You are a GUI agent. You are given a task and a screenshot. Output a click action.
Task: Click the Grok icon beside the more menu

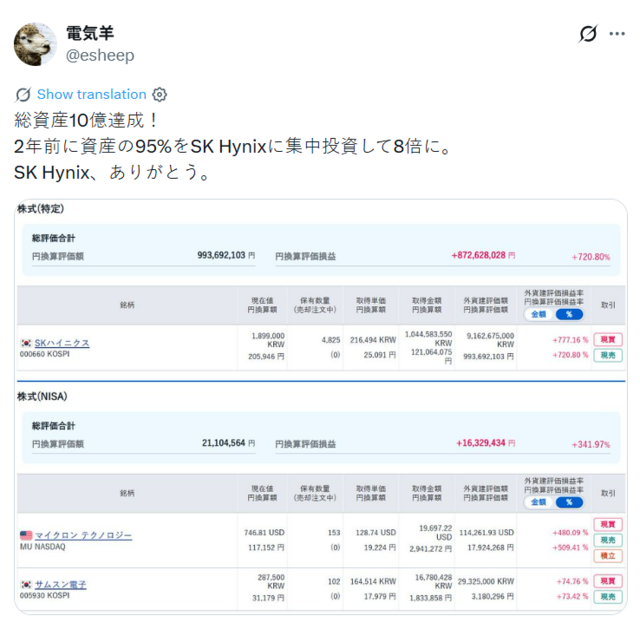pos(588,33)
